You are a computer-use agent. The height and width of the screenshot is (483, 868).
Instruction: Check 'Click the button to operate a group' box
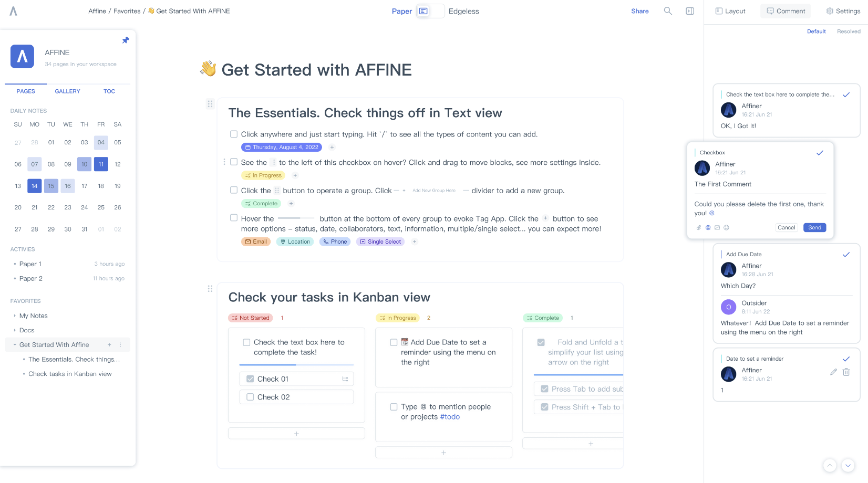click(234, 190)
